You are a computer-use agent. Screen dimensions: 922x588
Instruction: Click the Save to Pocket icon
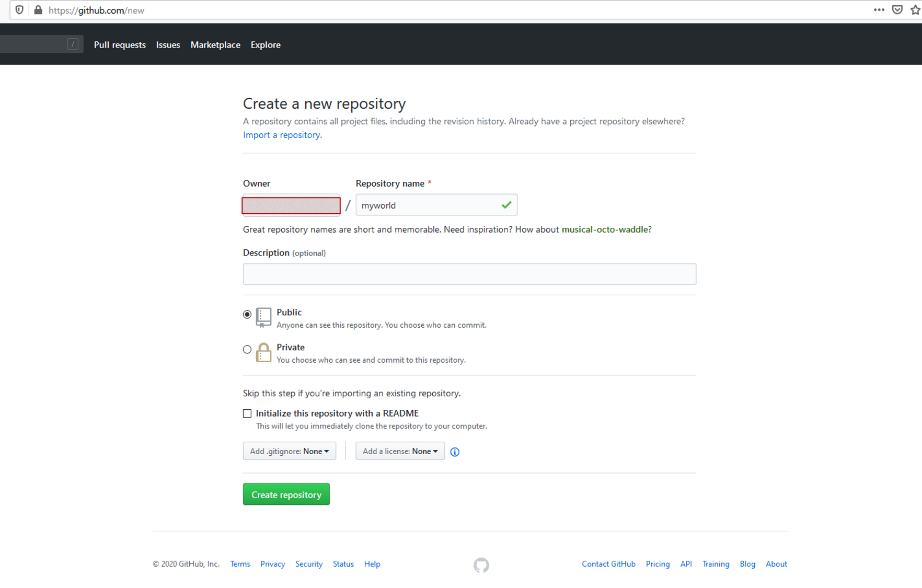coord(897,10)
